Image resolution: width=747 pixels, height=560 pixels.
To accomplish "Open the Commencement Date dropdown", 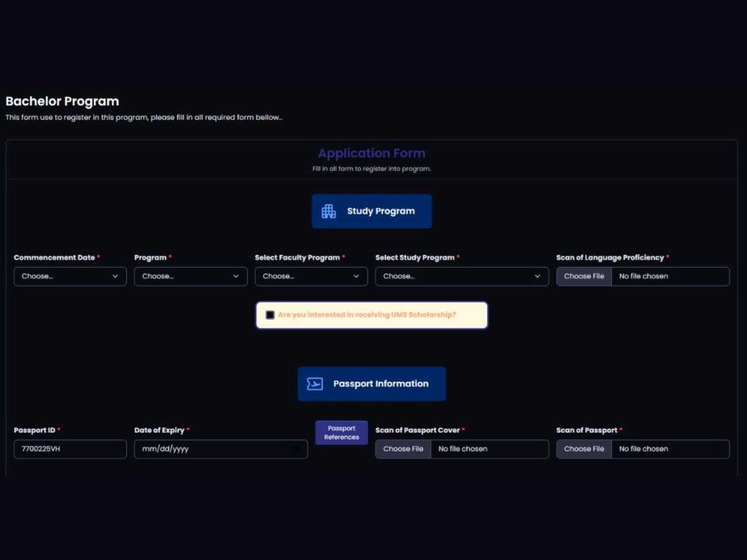I will 70,276.
